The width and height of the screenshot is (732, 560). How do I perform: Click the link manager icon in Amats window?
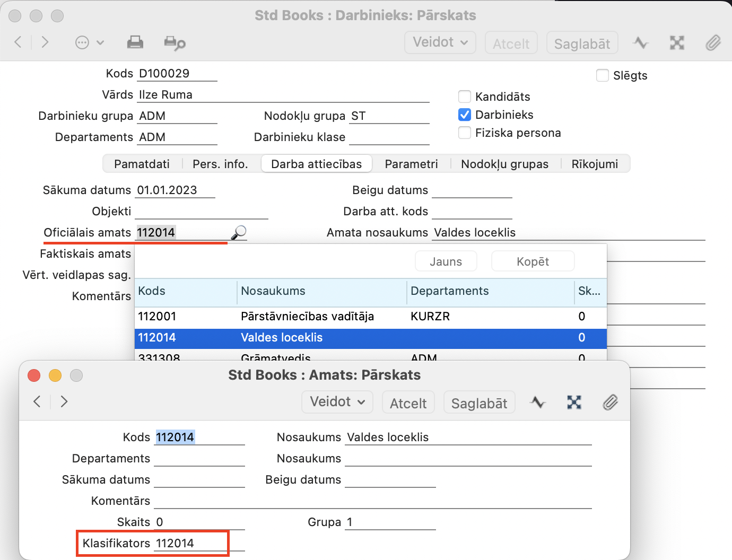(574, 402)
